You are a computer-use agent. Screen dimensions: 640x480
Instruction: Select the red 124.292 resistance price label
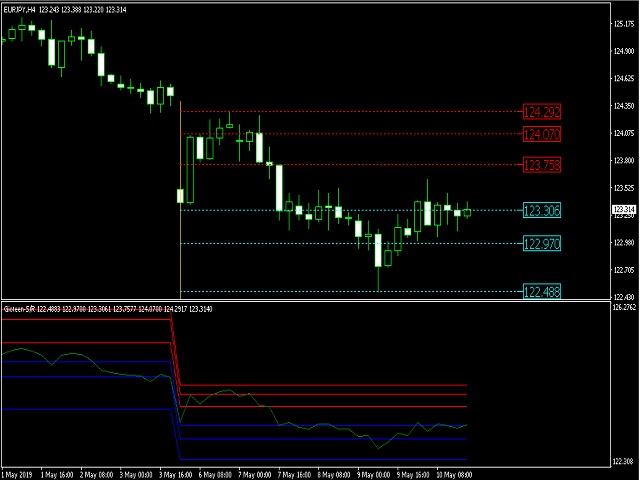pos(542,112)
